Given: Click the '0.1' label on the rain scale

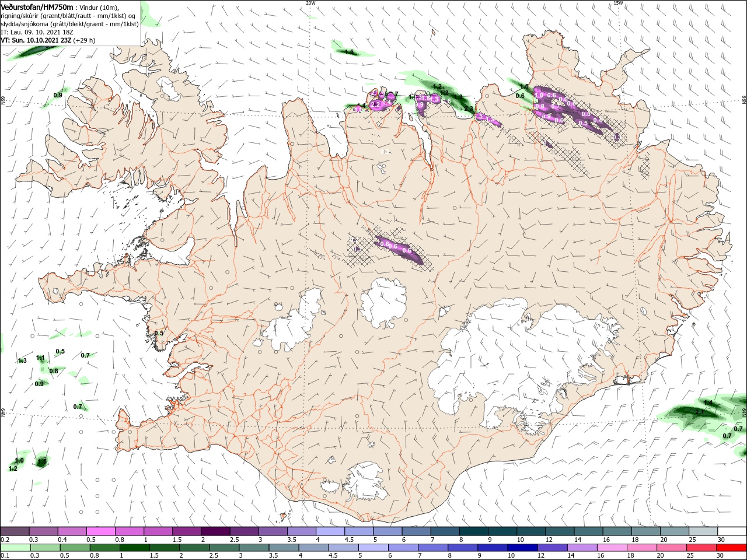Looking at the screenshot, I should pyautogui.click(x=5, y=556).
